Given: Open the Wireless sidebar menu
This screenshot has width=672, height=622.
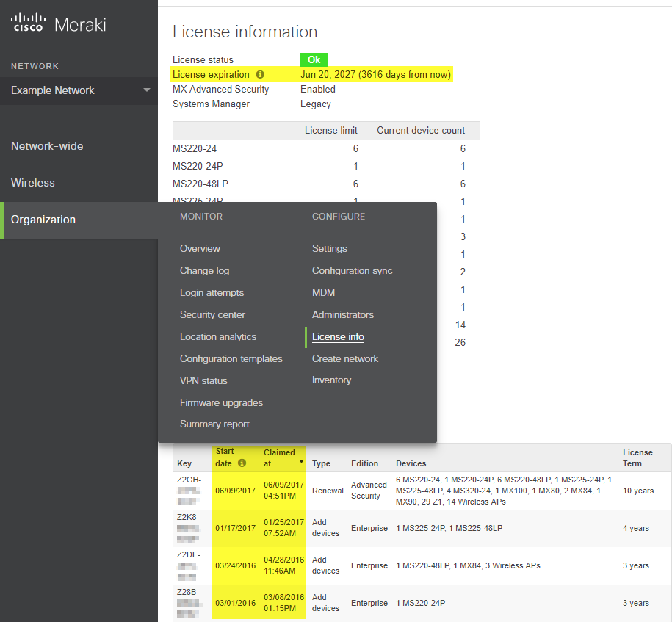Looking at the screenshot, I should (x=33, y=183).
